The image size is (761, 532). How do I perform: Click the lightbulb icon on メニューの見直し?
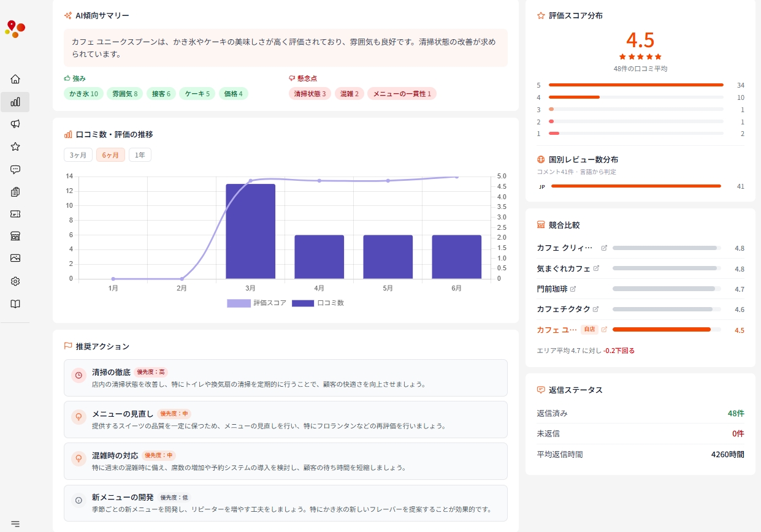click(x=78, y=417)
